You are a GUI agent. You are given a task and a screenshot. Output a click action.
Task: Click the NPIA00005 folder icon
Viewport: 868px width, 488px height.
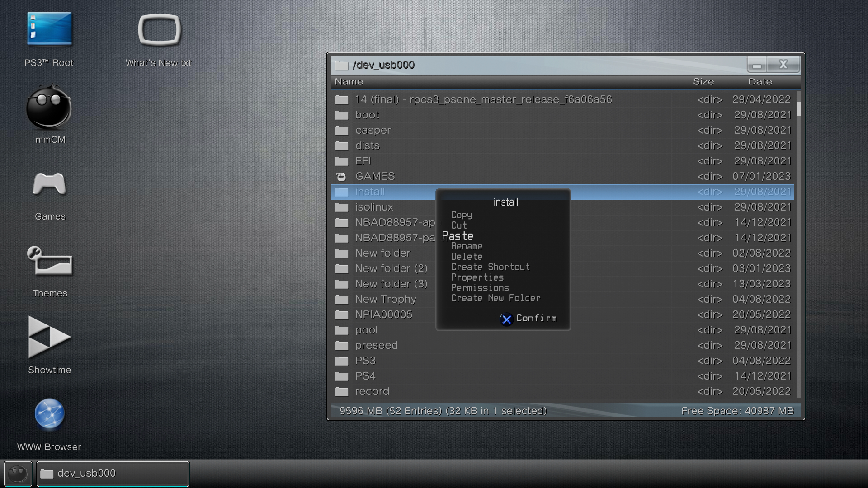[x=342, y=314]
